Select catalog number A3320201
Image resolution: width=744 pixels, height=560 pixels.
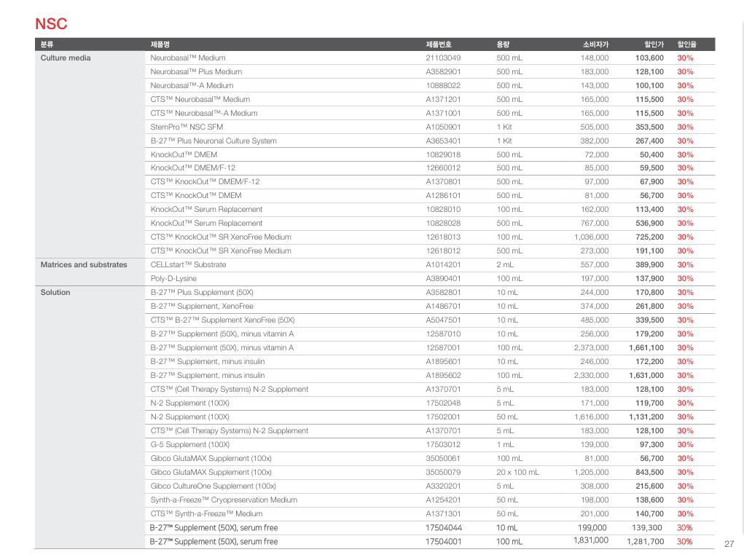click(x=443, y=486)
